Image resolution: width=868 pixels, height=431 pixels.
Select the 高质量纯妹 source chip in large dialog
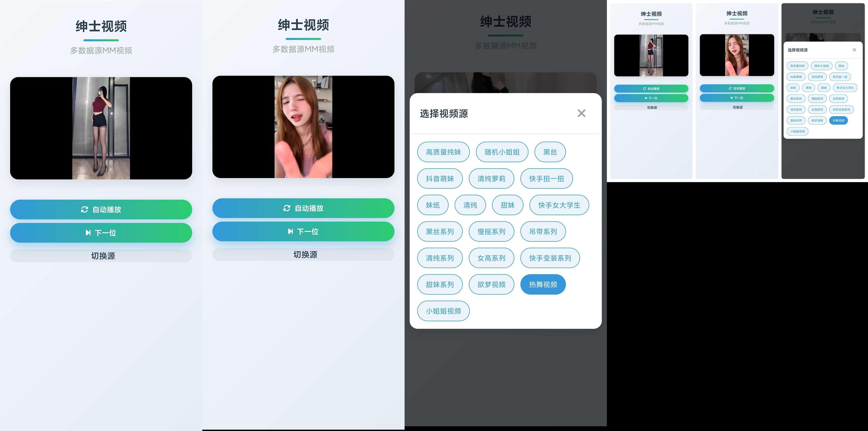(443, 152)
